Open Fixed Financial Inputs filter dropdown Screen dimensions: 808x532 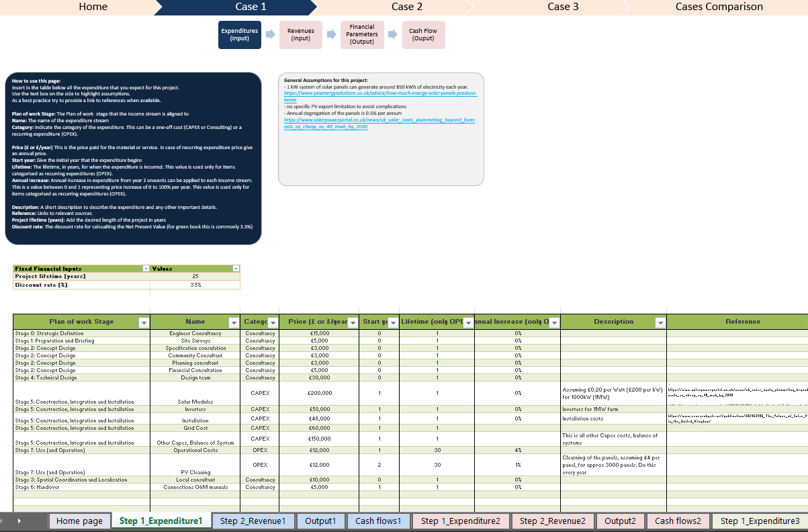[x=146, y=269]
